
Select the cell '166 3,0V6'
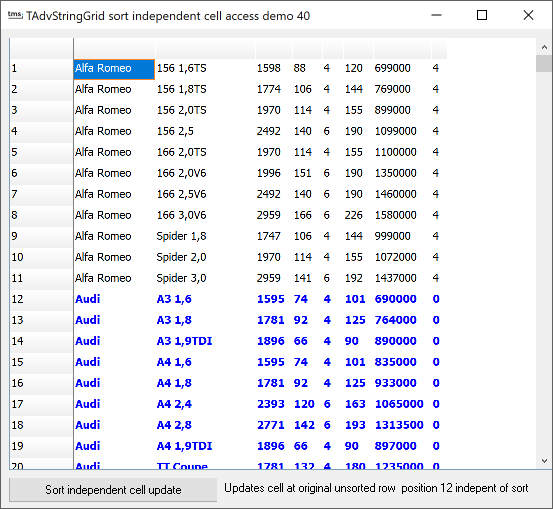[x=205, y=216]
